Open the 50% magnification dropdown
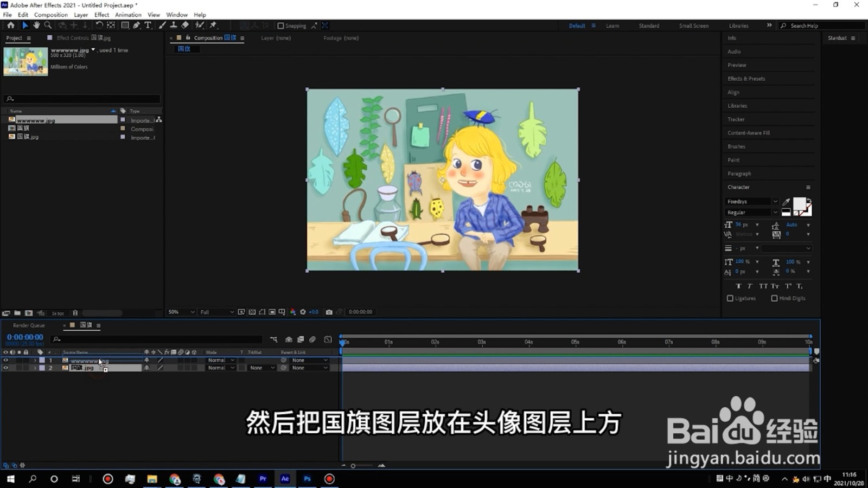This screenshot has width=868, height=488. click(181, 312)
